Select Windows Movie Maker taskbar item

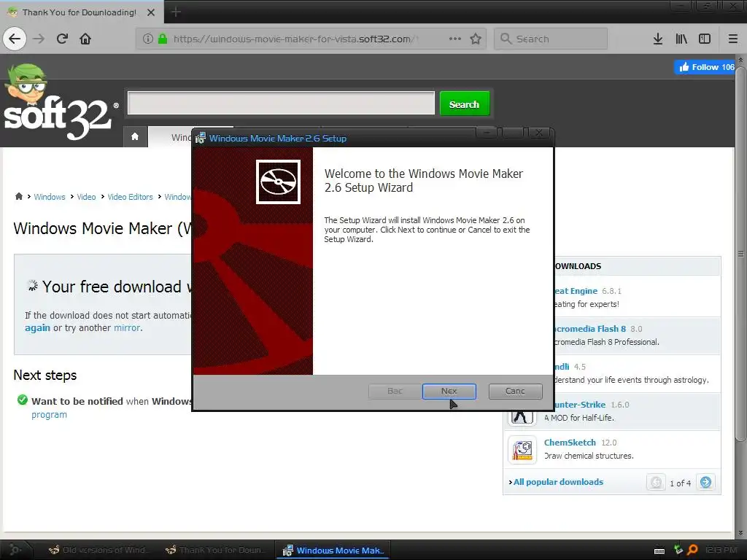(333, 550)
